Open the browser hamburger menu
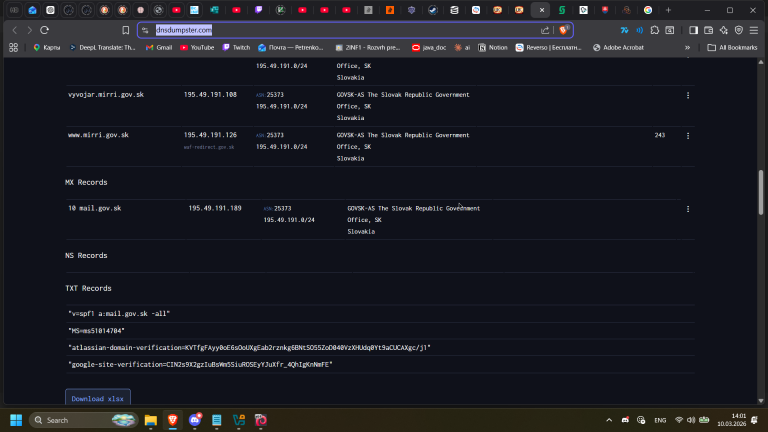Image resolution: width=768 pixels, height=432 pixels. tap(754, 30)
